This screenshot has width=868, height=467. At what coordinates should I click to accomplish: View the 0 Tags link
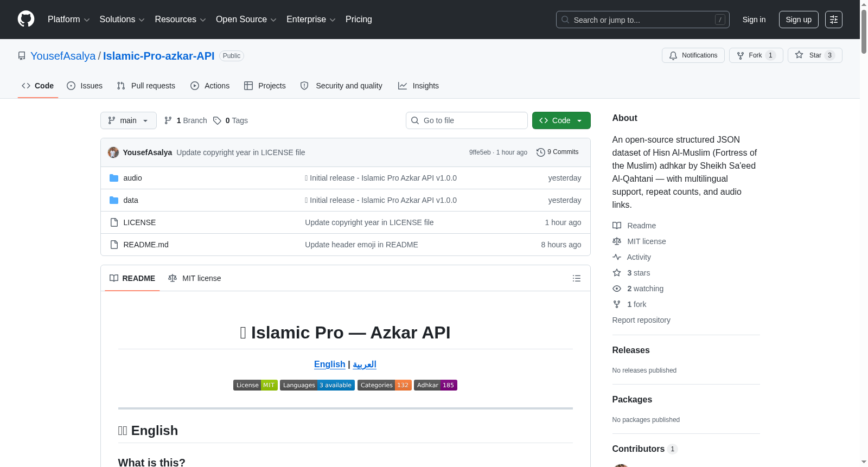click(x=231, y=120)
